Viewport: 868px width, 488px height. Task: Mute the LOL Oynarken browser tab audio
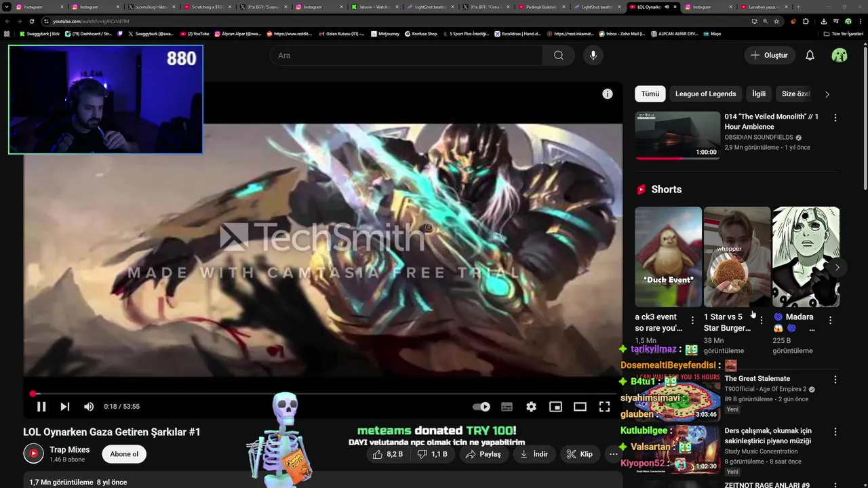pyautogui.click(x=667, y=7)
